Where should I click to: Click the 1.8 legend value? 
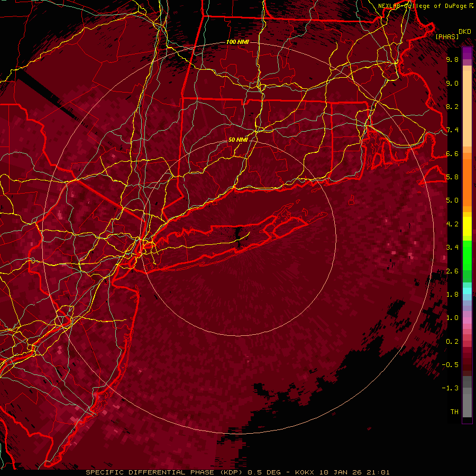click(452, 295)
